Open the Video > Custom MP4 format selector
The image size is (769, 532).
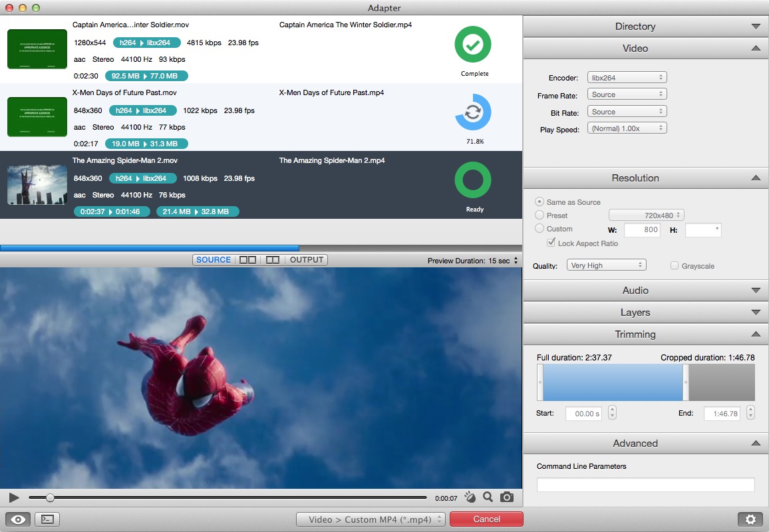point(371,519)
